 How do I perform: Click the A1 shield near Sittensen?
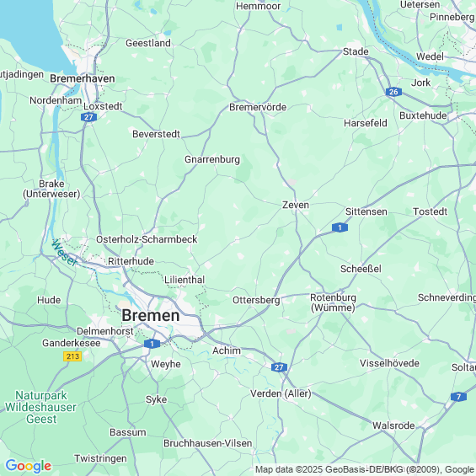pyautogui.click(x=340, y=227)
